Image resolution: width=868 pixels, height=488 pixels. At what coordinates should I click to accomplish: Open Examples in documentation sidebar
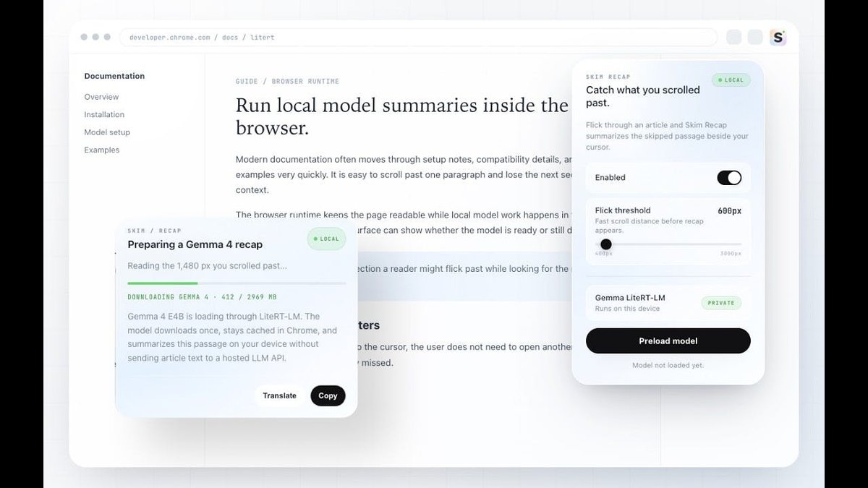(102, 150)
